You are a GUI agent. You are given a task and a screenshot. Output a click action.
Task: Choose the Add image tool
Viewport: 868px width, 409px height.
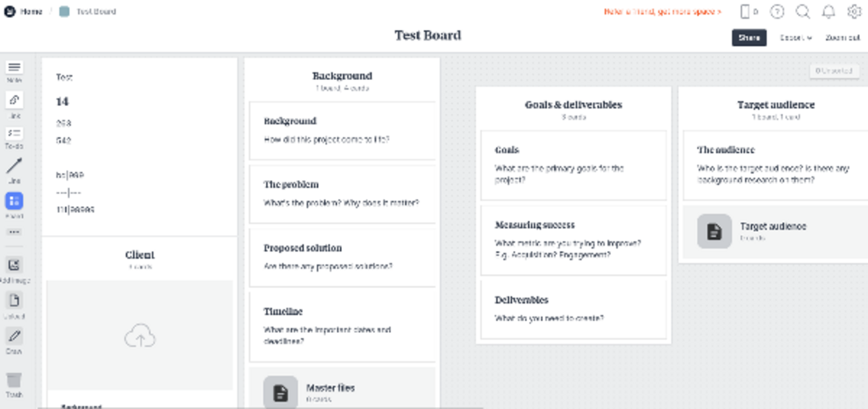pyautogui.click(x=14, y=266)
